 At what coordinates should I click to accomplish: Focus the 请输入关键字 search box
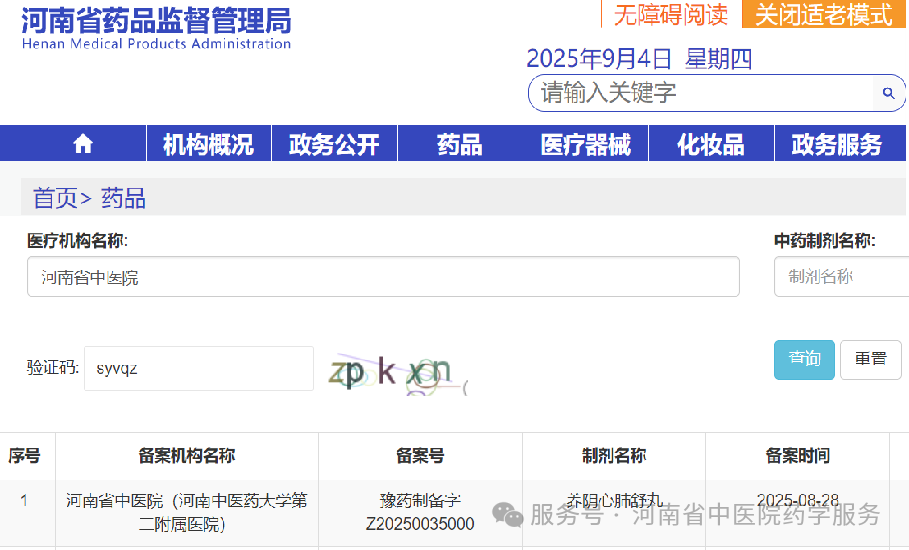700,94
